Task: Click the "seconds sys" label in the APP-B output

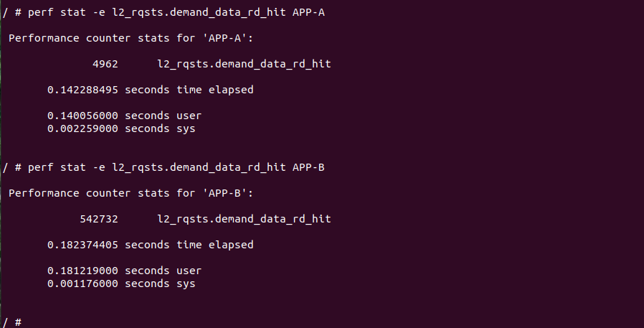Action: pyautogui.click(x=160, y=284)
